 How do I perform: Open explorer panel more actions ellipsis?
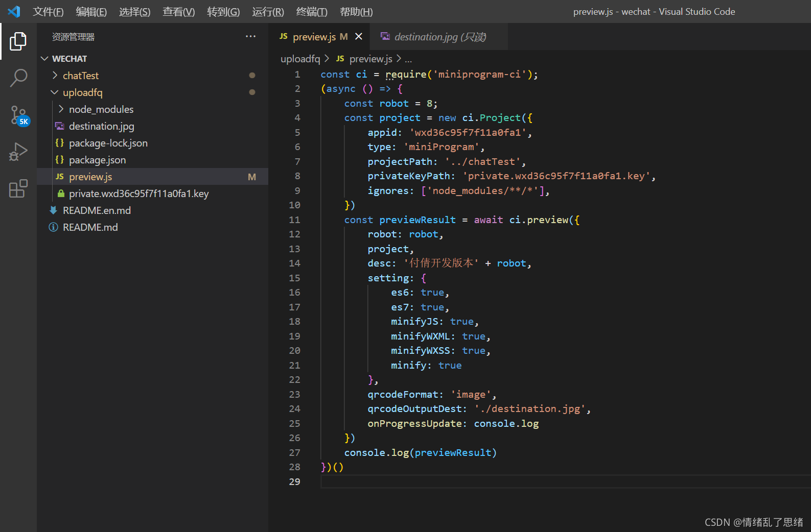250,36
